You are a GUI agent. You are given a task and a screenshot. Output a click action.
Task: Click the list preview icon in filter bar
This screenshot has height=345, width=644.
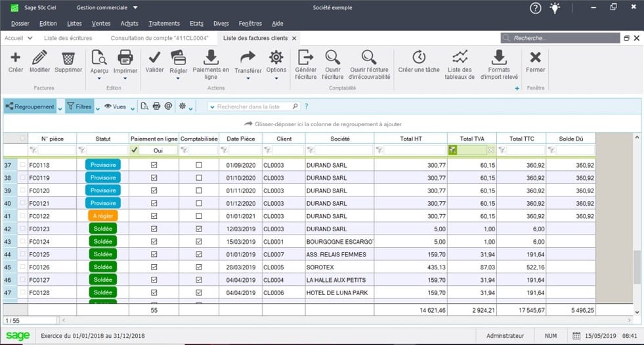coord(144,106)
